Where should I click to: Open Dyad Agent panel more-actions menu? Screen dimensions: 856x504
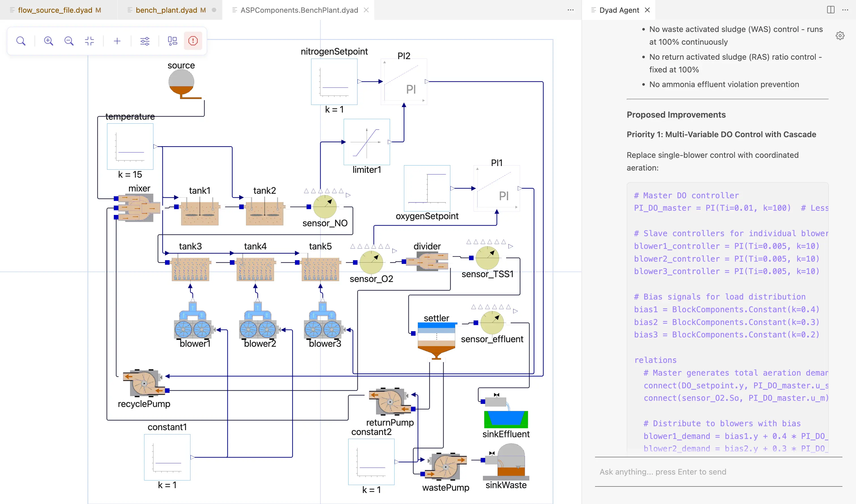coord(845,10)
